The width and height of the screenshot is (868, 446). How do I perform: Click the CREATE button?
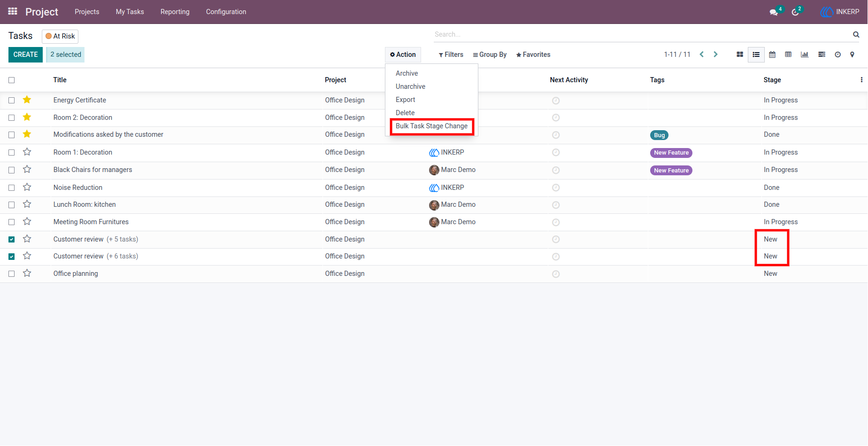(x=25, y=55)
